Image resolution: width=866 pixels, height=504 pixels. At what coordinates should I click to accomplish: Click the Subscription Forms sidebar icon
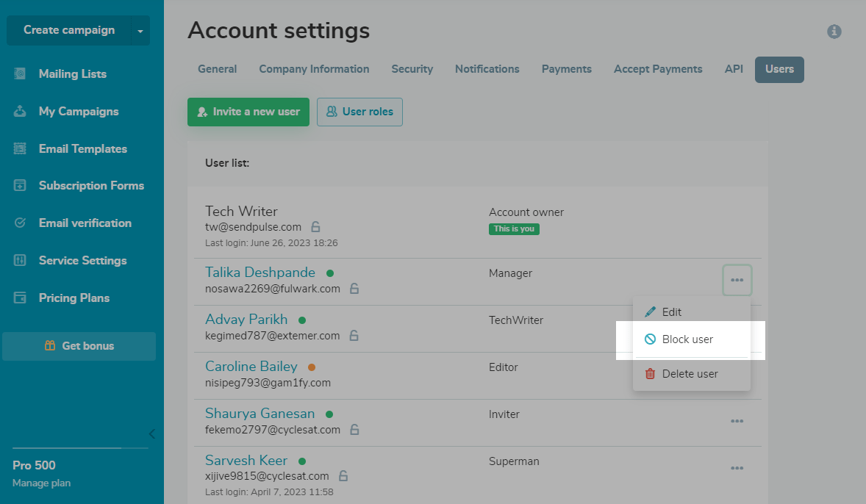coord(20,186)
